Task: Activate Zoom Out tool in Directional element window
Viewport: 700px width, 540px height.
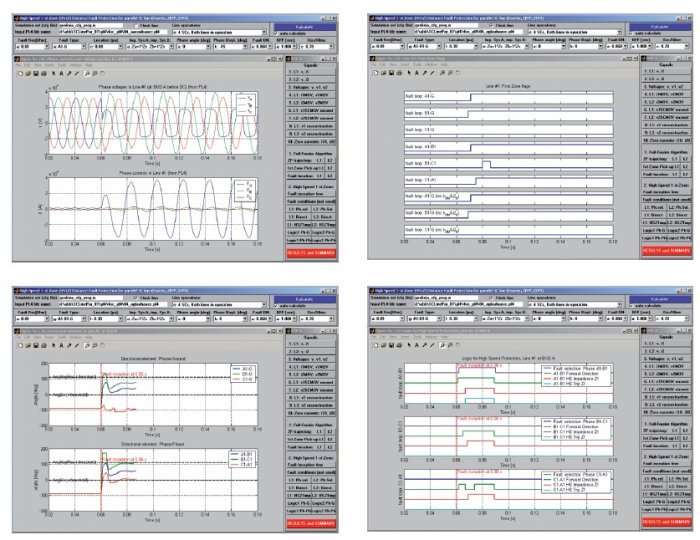Action: [95, 345]
